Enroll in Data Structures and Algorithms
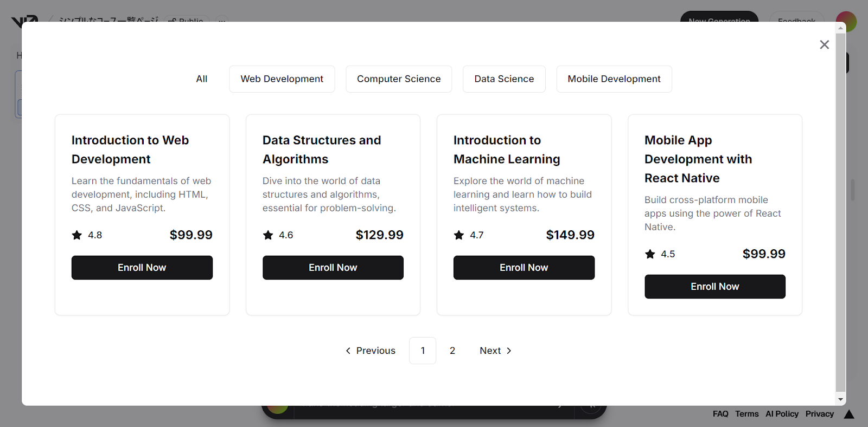Image resolution: width=868 pixels, height=427 pixels. coord(333,268)
